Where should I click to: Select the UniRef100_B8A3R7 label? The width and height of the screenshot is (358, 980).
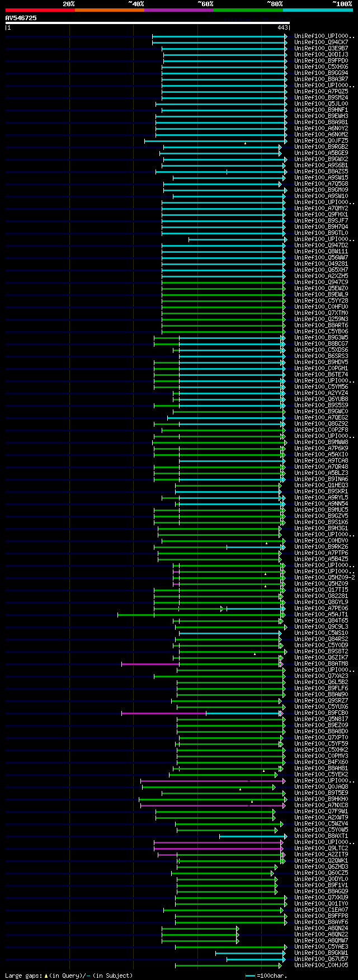click(x=321, y=79)
